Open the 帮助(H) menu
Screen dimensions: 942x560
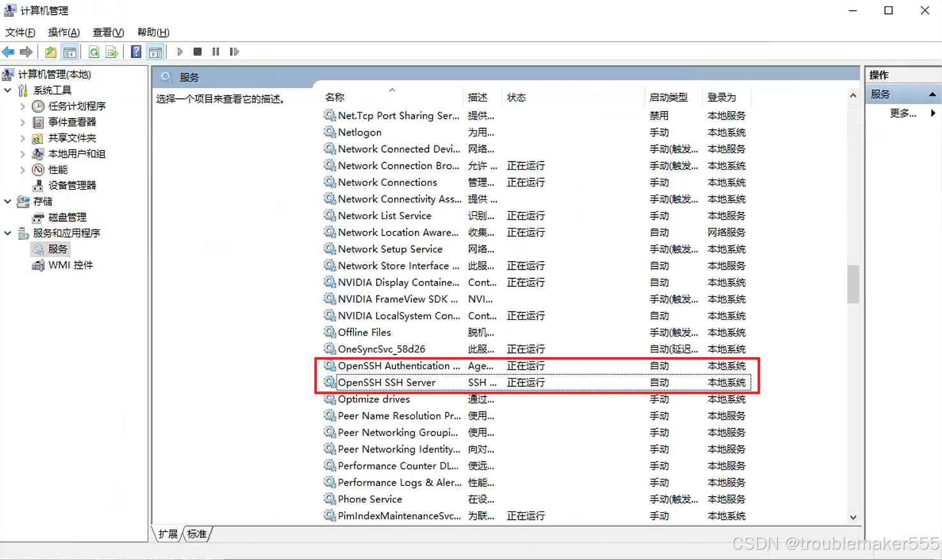click(153, 32)
